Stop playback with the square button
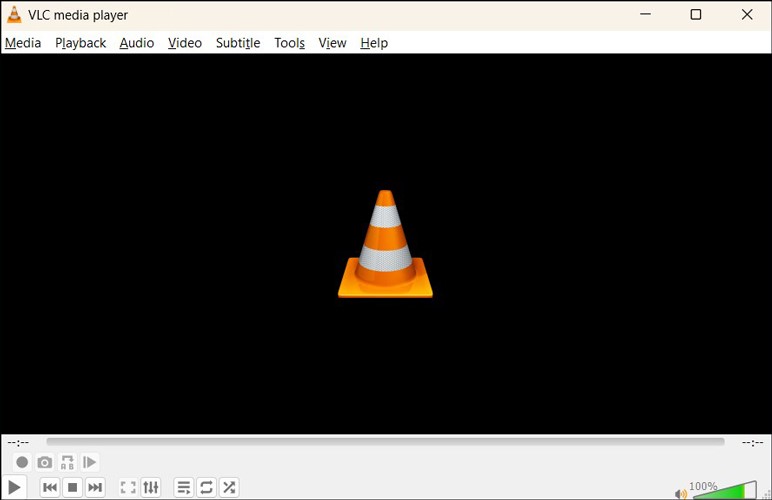This screenshot has width=772, height=500. tap(72, 487)
